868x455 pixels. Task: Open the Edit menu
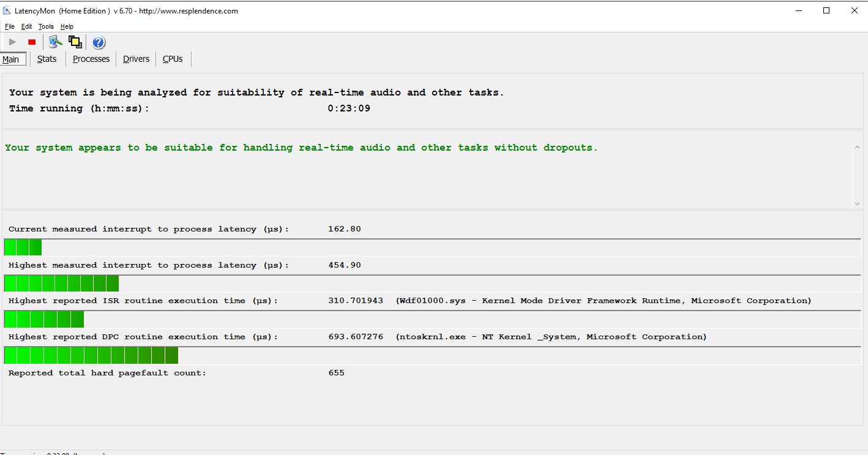point(26,26)
